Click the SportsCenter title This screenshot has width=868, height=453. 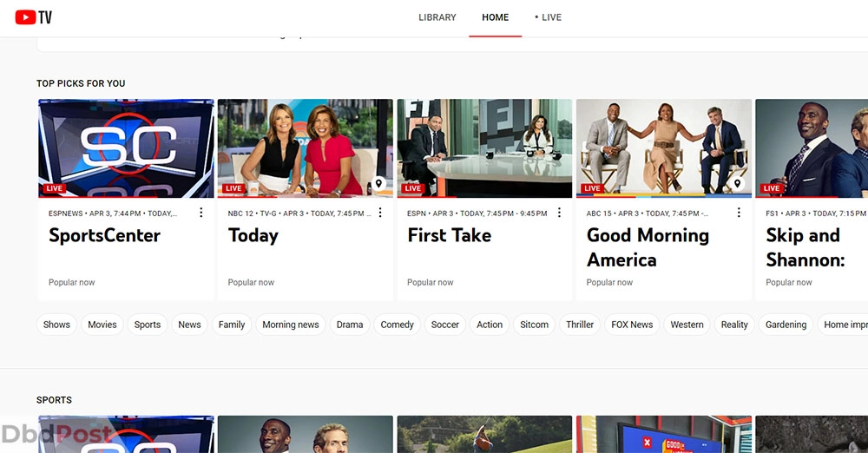[104, 235]
